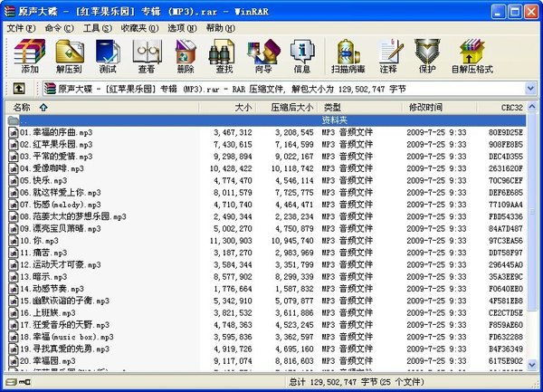
Task: Select 07.伤感(melody).mp3
Action: (266, 205)
